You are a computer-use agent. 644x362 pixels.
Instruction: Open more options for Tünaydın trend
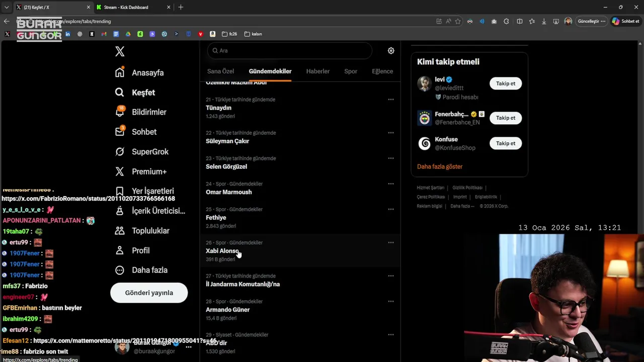(x=390, y=100)
